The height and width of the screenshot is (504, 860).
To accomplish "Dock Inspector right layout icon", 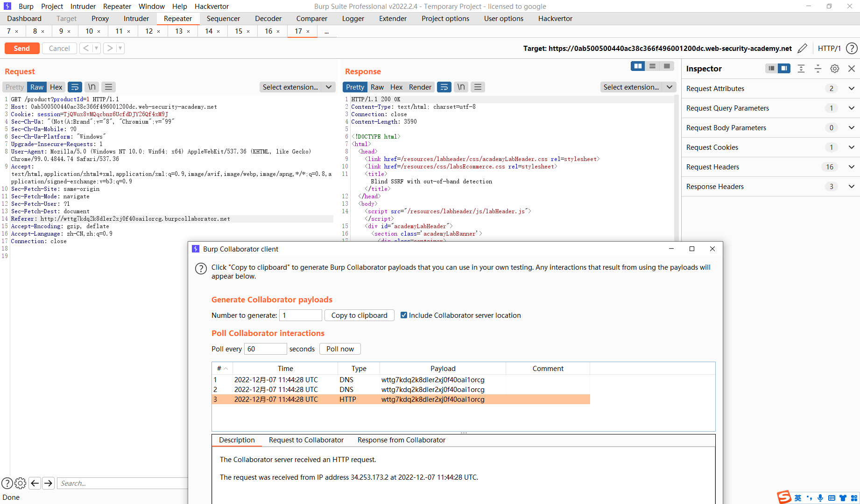I will coord(784,69).
